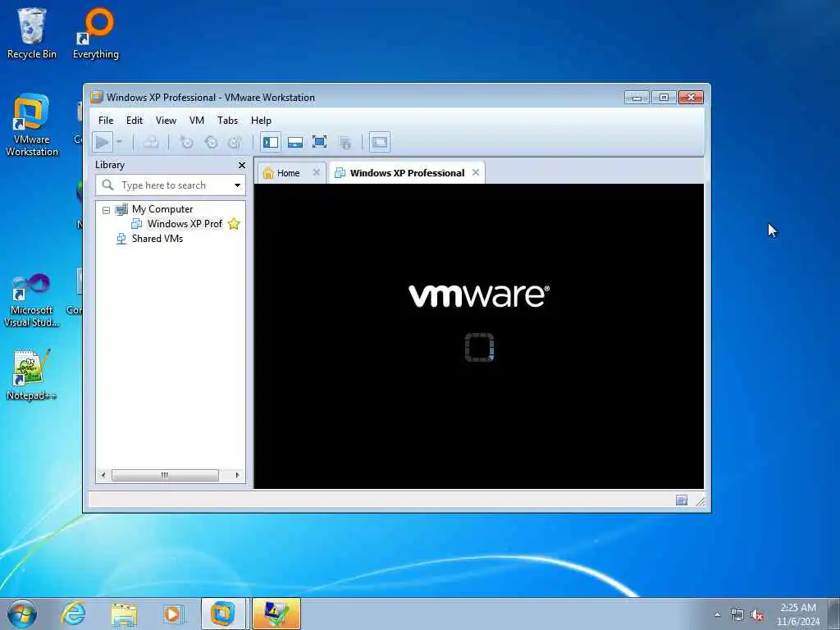Select Shared VMs in the Library

click(157, 239)
